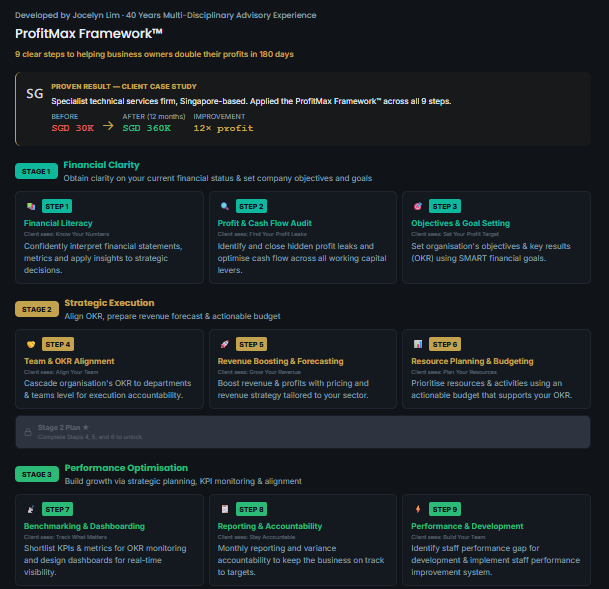Image resolution: width=609 pixels, height=589 pixels.
Task: Open the Benchmarking & Dashboarding title
Action: click(x=84, y=526)
